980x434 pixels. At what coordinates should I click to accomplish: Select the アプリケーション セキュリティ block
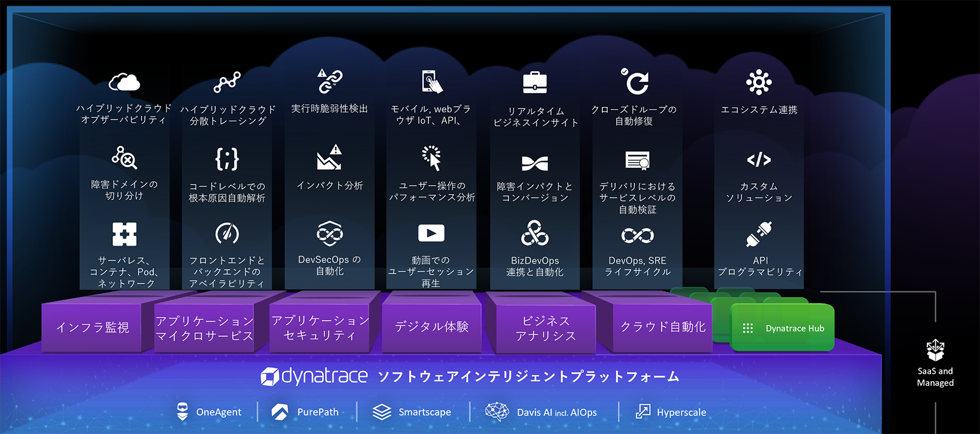pyautogui.click(x=320, y=328)
